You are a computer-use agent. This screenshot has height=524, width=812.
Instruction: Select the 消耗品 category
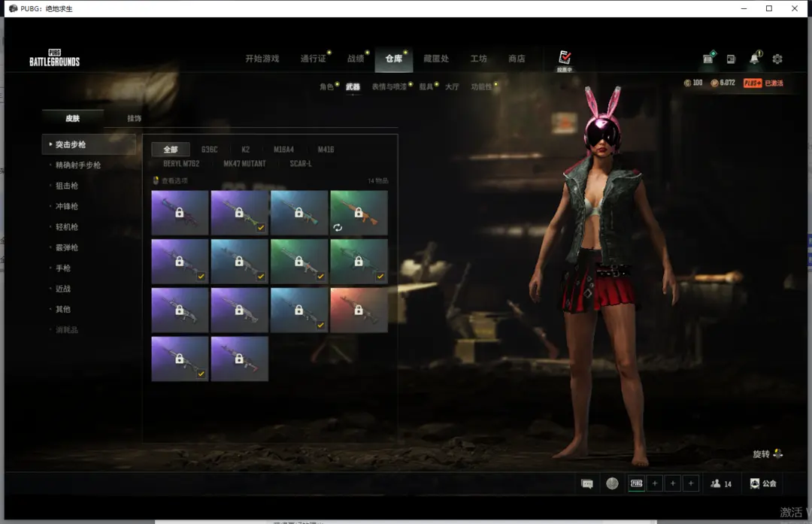(67, 330)
